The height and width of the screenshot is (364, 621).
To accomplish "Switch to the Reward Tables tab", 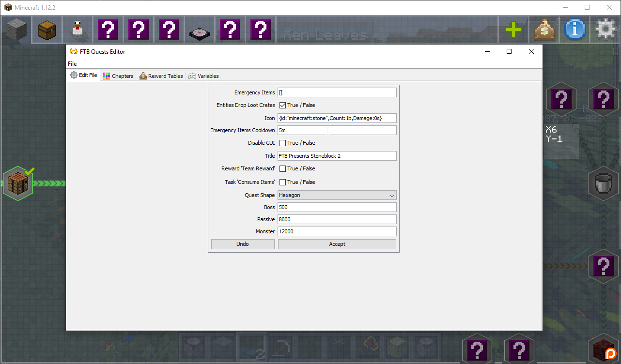I will [x=161, y=76].
